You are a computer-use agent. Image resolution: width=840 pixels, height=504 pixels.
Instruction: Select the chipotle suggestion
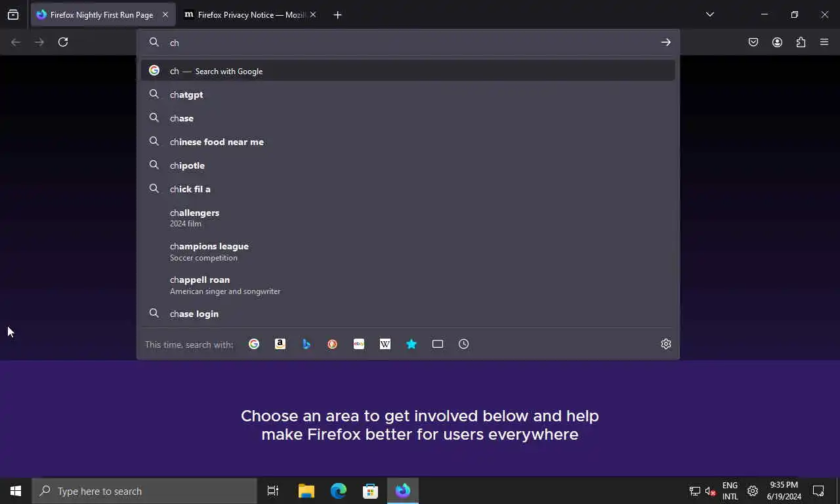(408, 165)
